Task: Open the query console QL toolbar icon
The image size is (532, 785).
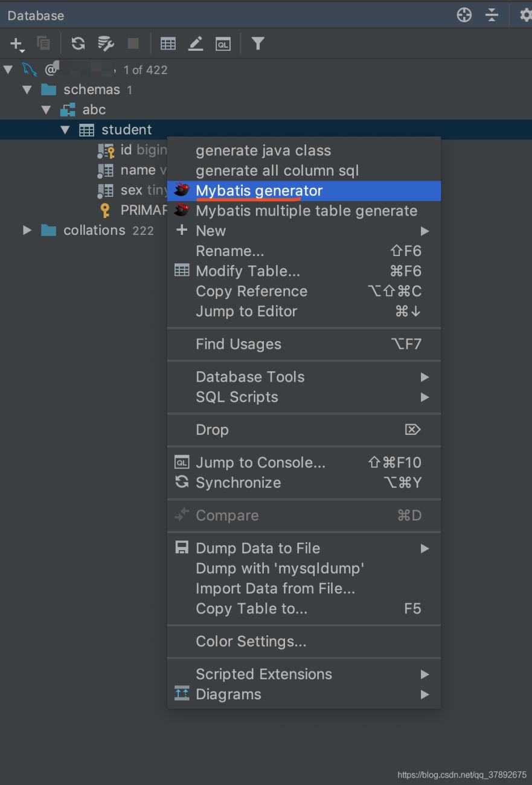Action: pyautogui.click(x=223, y=43)
